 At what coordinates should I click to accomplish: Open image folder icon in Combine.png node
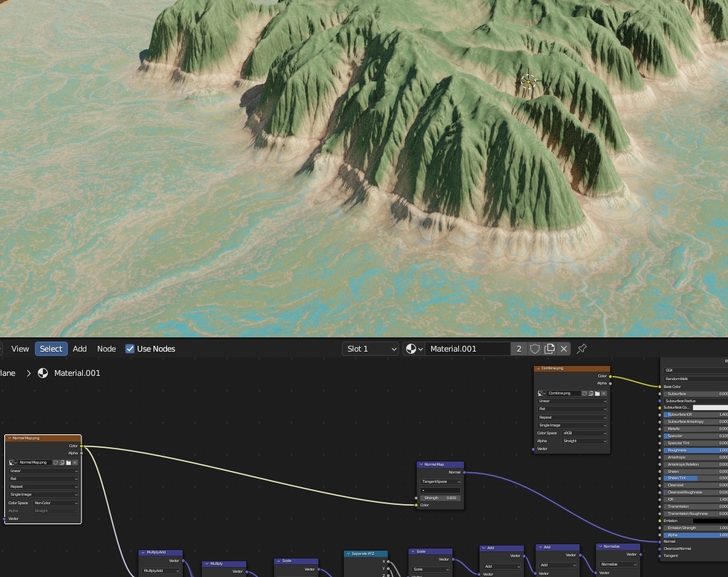point(597,393)
